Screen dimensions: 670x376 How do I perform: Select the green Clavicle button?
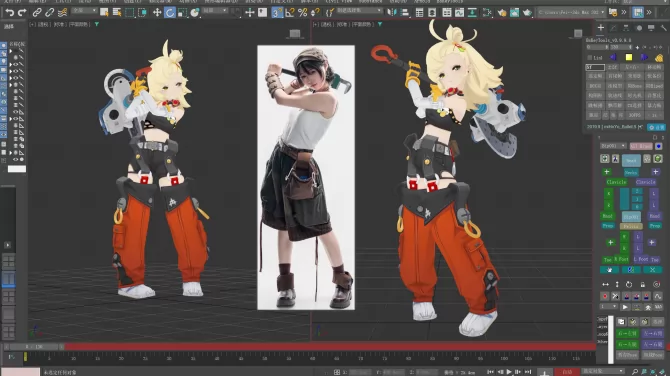[616, 182]
